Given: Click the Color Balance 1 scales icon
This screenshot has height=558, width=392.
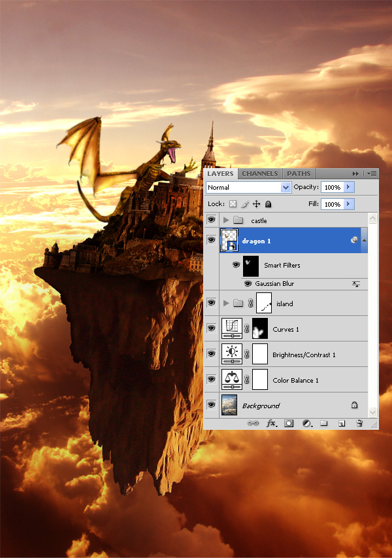Looking at the screenshot, I should point(232,379).
